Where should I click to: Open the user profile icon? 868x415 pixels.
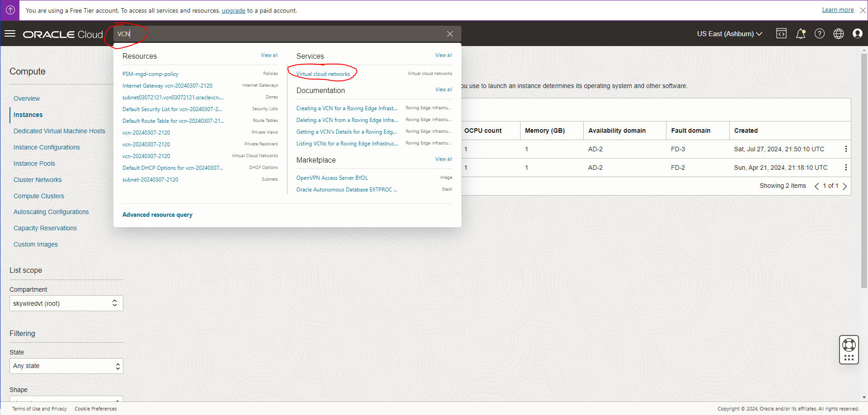point(858,34)
